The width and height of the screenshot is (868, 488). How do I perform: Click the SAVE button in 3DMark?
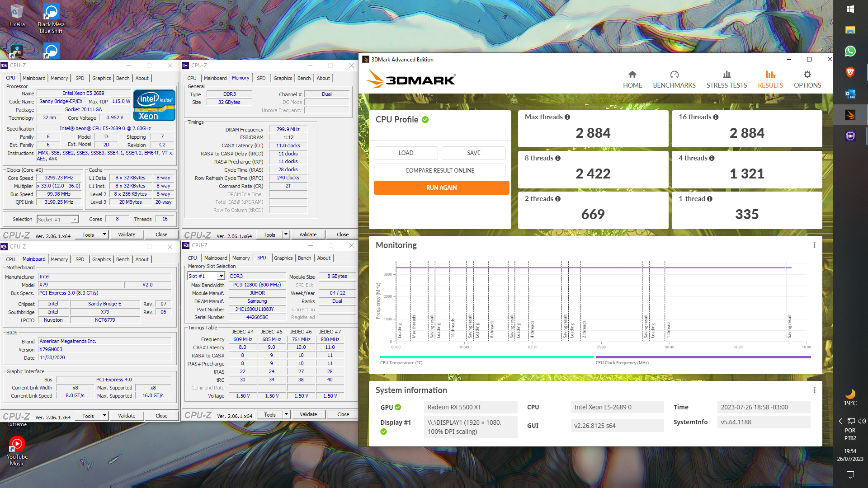[474, 153]
